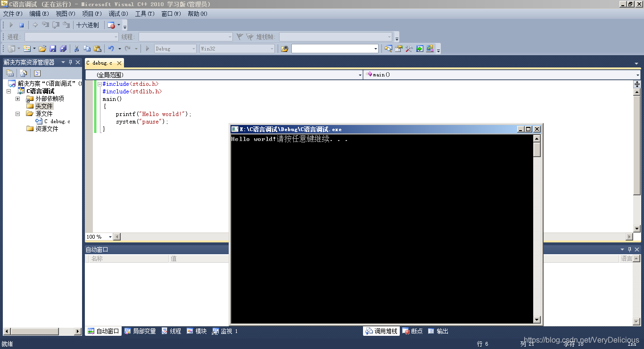The image size is (644, 349).
Task: Cut with the scissors icon
Action: 76,49
